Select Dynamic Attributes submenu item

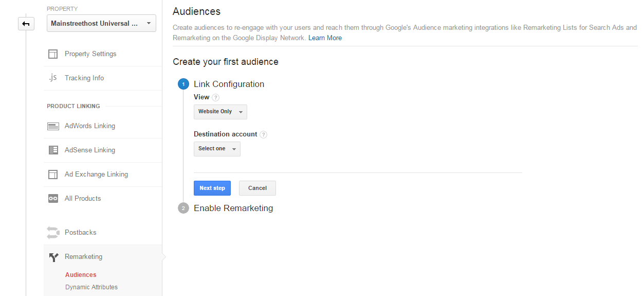(x=91, y=287)
